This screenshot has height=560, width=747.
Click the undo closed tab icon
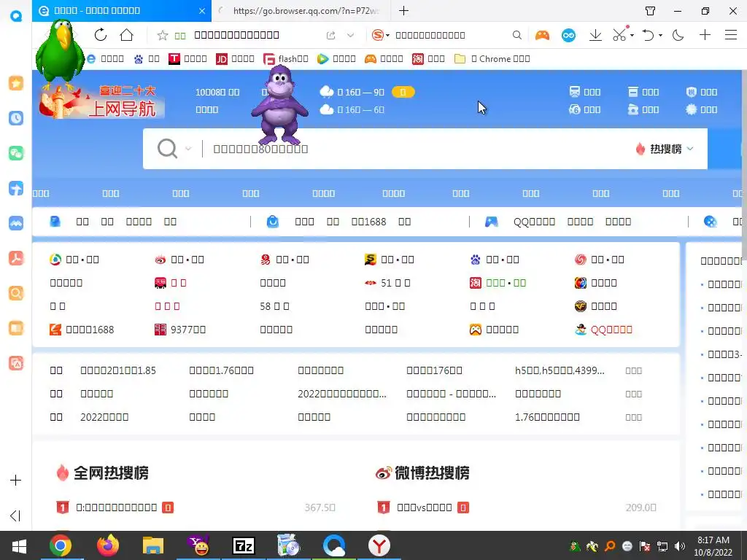click(648, 35)
